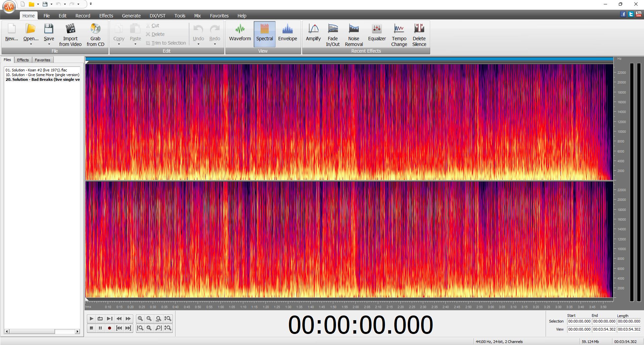Expand the Save dropdown arrow
The image size is (644, 345).
[x=49, y=44]
